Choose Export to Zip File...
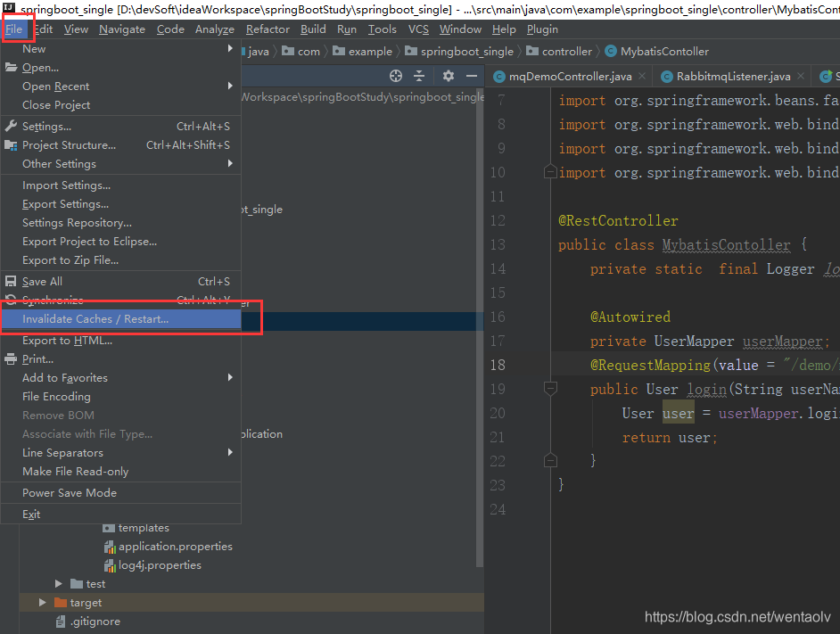This screenshot has width=840, height=634. tap(121, 260)
